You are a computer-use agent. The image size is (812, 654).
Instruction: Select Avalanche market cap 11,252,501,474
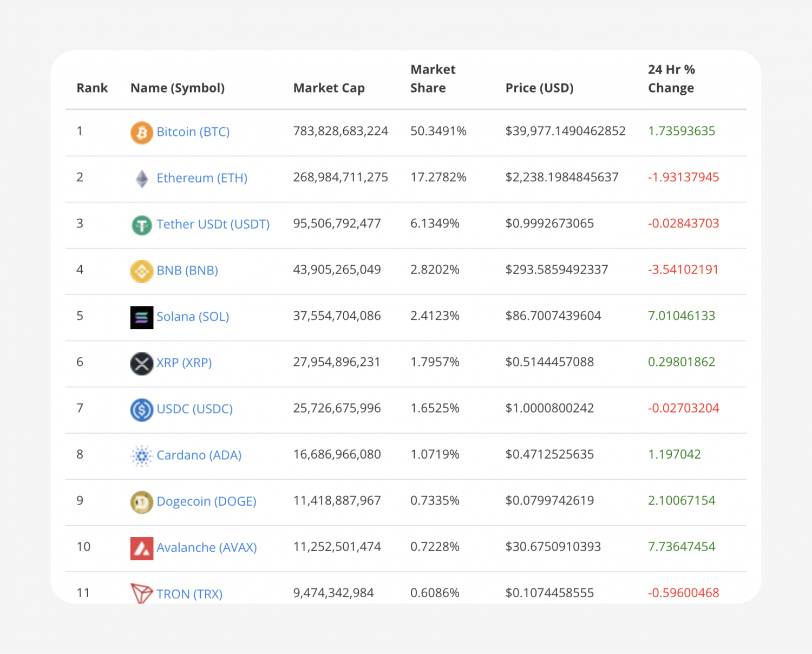pos(337,547)
